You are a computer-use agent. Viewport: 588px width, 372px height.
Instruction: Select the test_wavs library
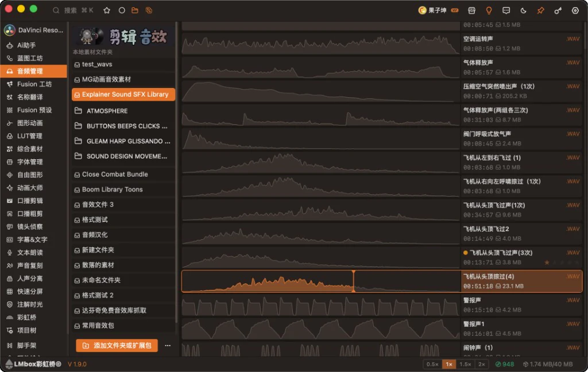tap(123, 64)
